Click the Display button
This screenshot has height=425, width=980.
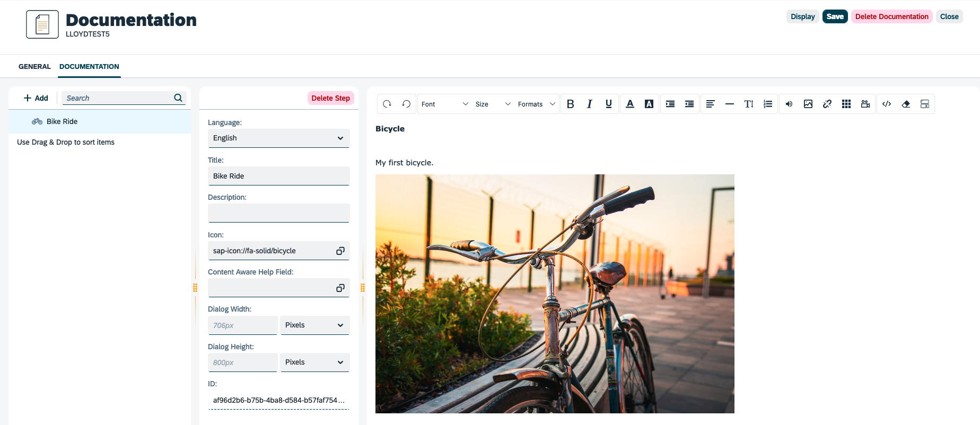[803, 16]
